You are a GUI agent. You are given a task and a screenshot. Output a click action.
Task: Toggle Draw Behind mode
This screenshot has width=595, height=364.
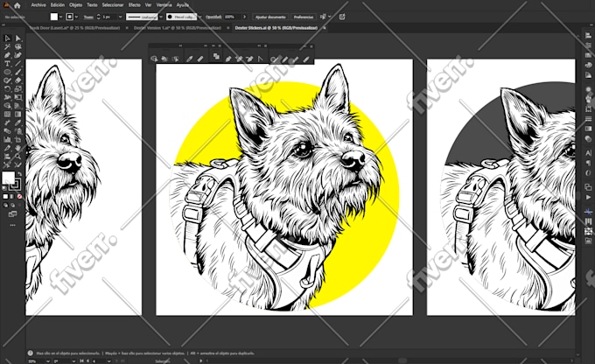pyautogui.click(x=12, y=205)
